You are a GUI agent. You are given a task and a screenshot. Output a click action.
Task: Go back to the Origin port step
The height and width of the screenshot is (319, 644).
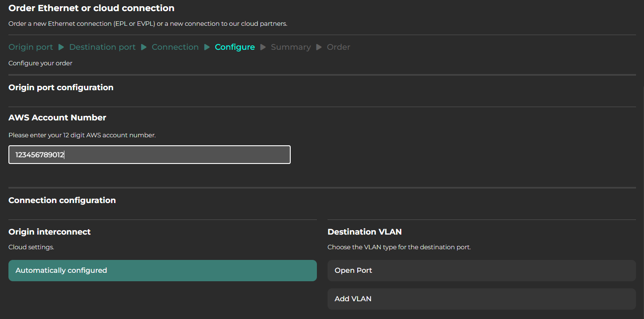[x=31, y=47]
